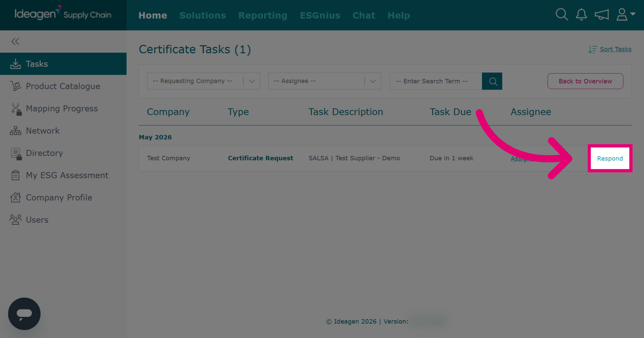Click the Company column header
The image size is (644, 338).
(168, 112)
